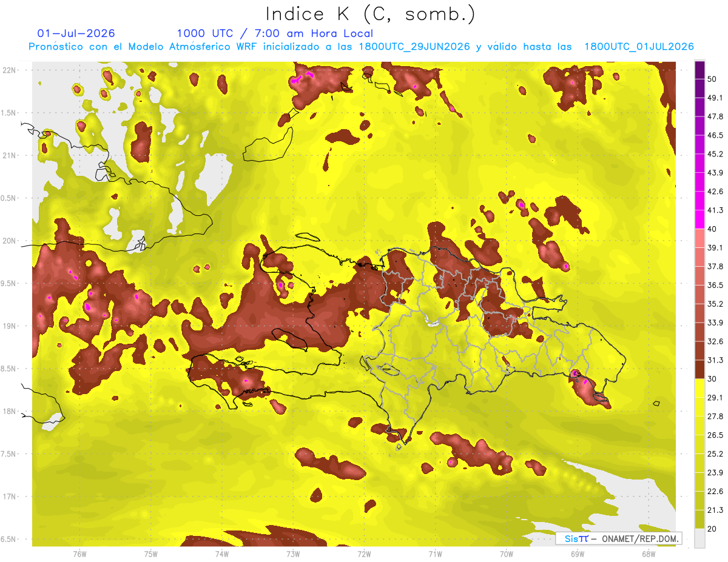The height and width of the screenshot is (562, 728).
Task: Click the '18N' latitude label
Action: [9, 411]
